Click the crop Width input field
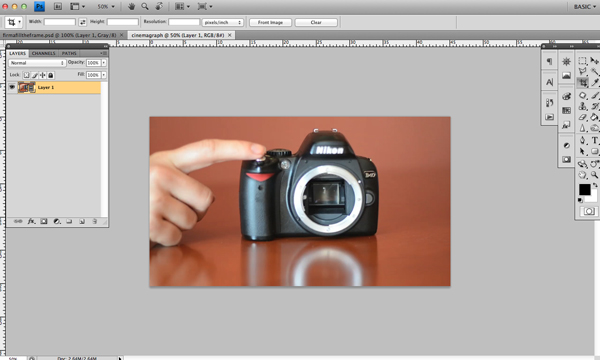This screenshot has height=360, width=600. point(60,22)
